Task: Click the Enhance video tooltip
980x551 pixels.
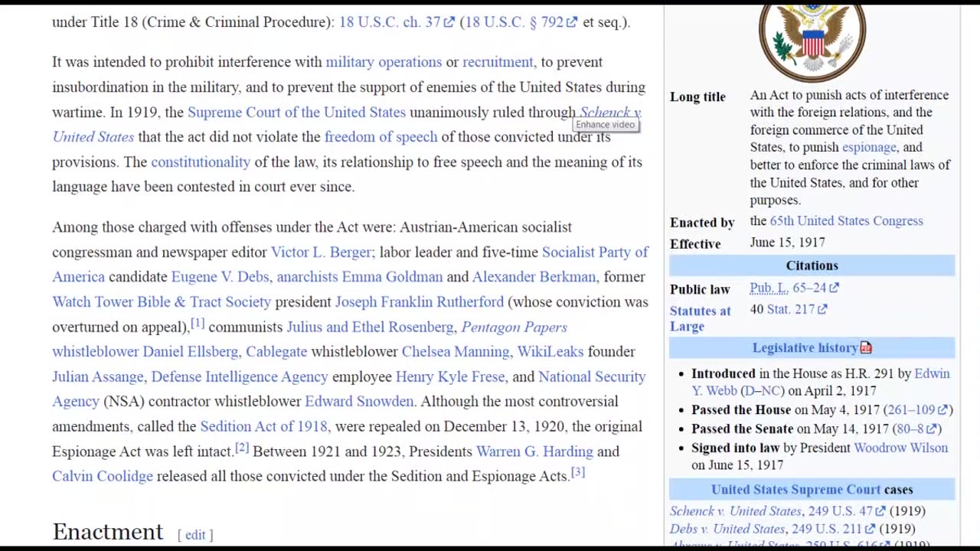Action: tap(606, 125)
